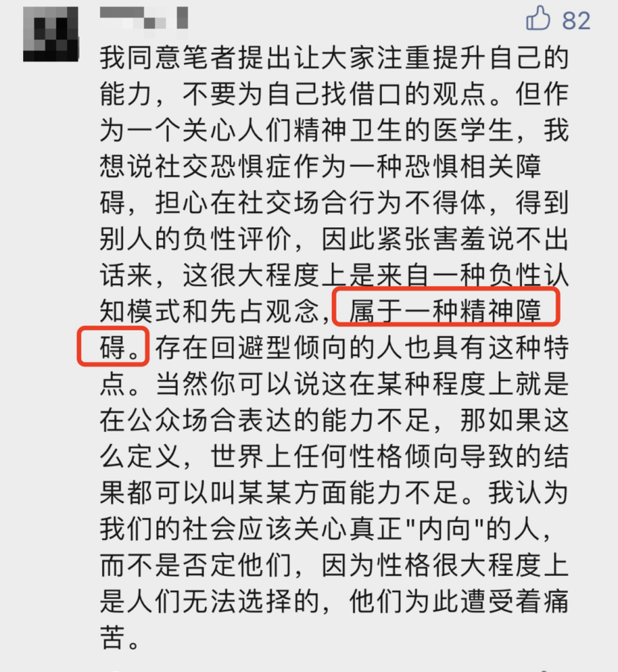
Task: Click the line 点。当然你可以说这在某种程度上就是
Action: pos(334,383)
